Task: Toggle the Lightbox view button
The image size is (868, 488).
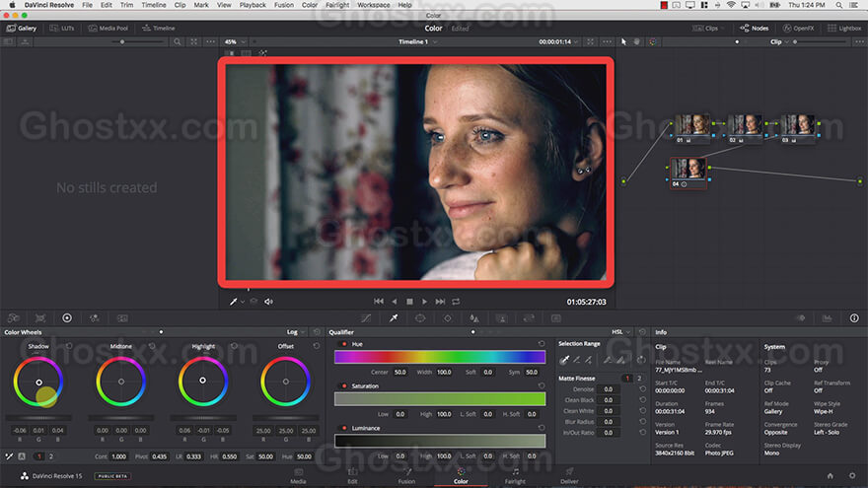Action: point(844,29)
